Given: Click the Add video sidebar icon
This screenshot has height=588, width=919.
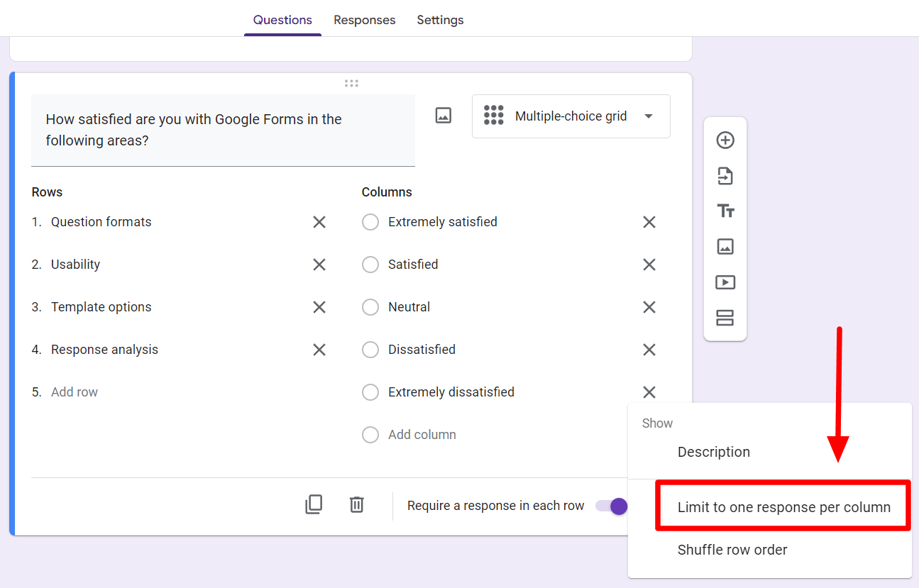Looking at the screenshot, I should pyautogui.click(x=725, y=282).
